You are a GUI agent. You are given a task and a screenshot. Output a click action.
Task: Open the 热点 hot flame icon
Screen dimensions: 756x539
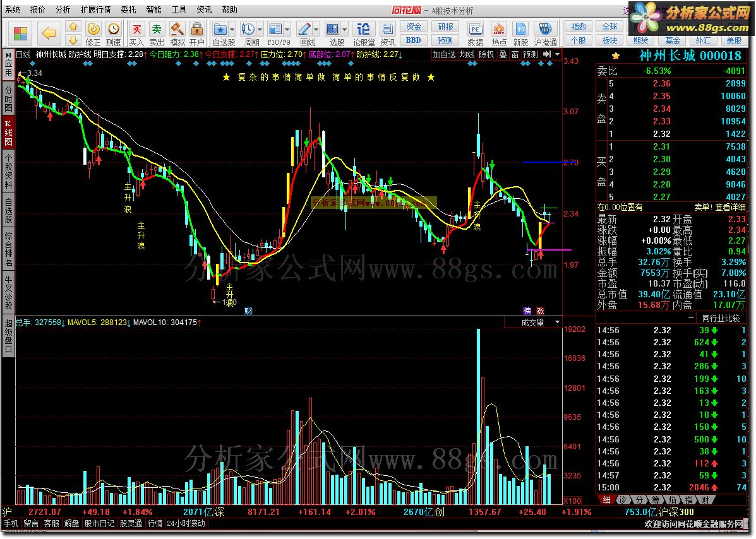498,30
